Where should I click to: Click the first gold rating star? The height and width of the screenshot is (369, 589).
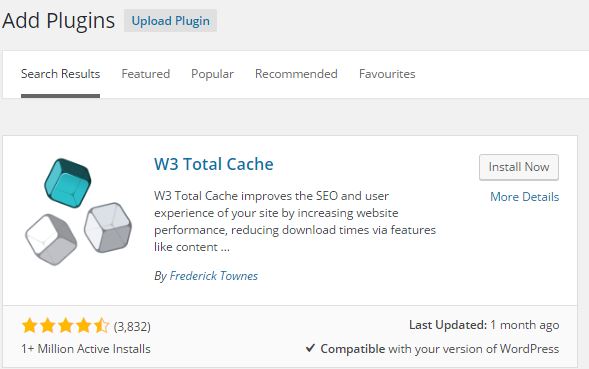(29, 326)
